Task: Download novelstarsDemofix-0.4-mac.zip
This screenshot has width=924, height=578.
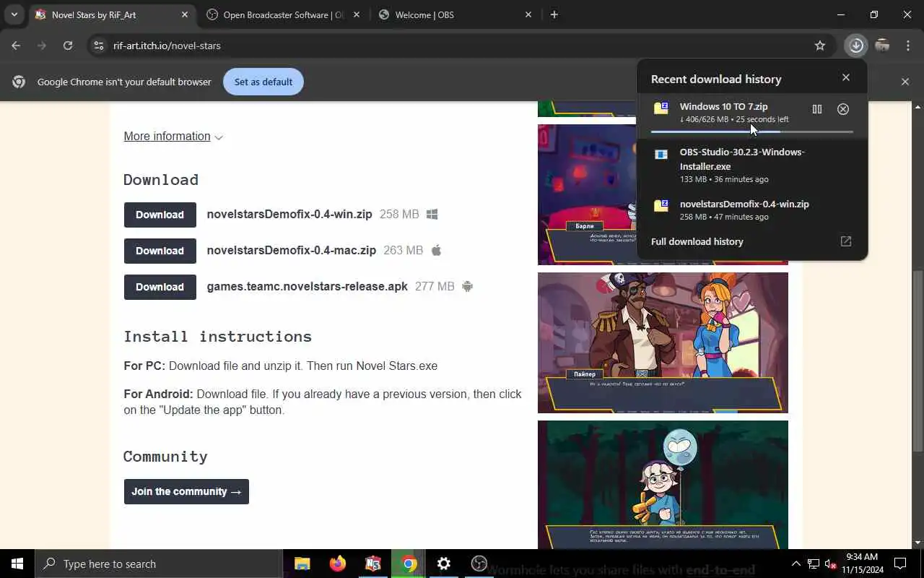Action: (160, 251)
